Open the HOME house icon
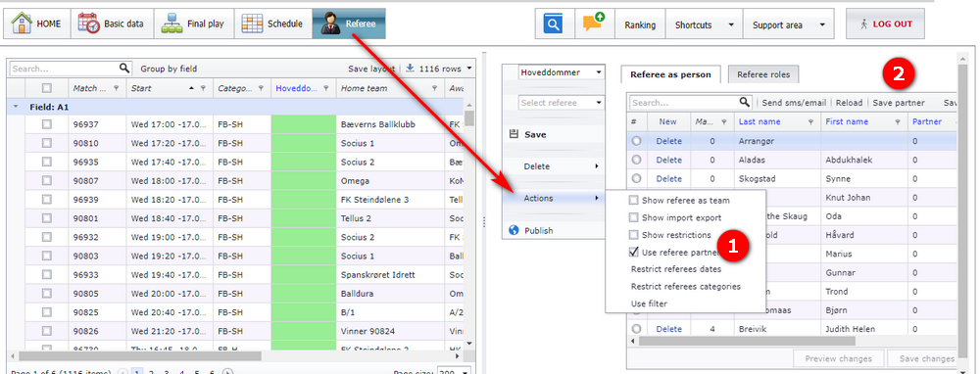This screenshot has height=374, width=980. coord(22,23)
